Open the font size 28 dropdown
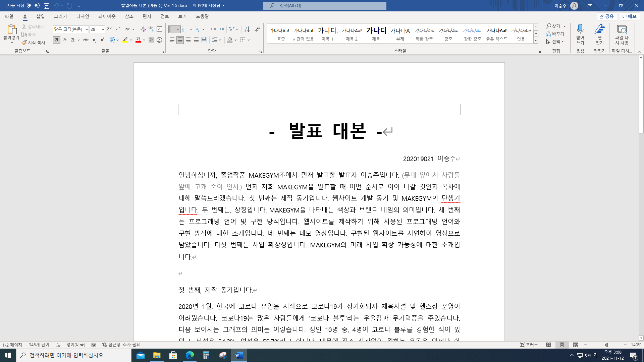644x362 pixels. coord(103,29)
